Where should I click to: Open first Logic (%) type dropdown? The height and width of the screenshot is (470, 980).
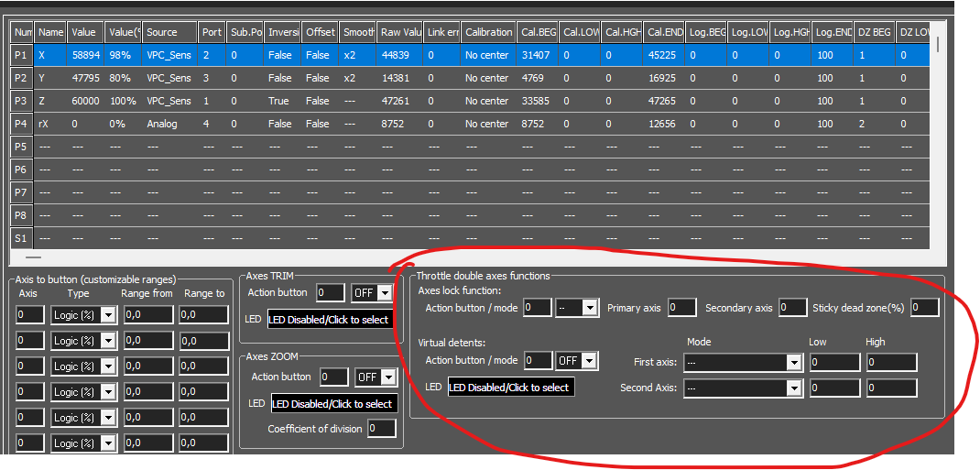(x=83, y=315)
